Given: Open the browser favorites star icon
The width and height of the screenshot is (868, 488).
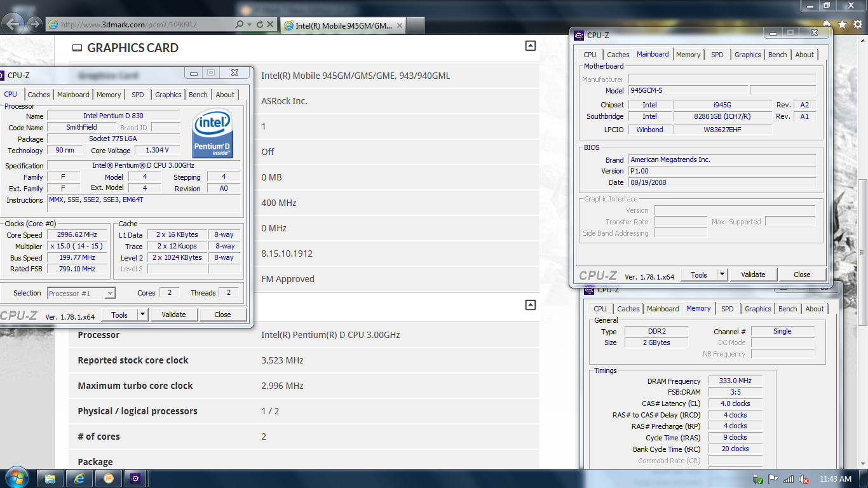Looking at the screenshot, I should [x=842, y=24].
